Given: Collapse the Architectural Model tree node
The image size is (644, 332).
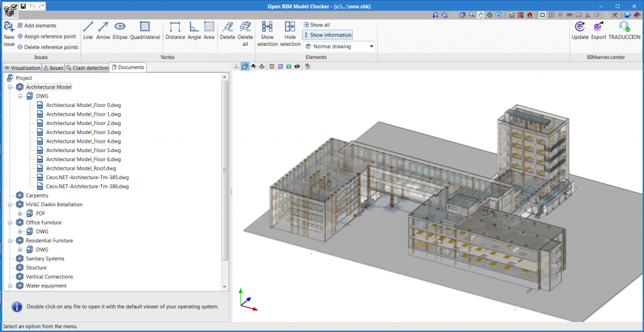Looking at the screenshot, I should point(10,87).
